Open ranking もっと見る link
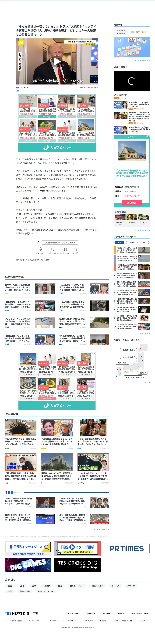Viewport: 155px width, 644px height. coord(145,334)
